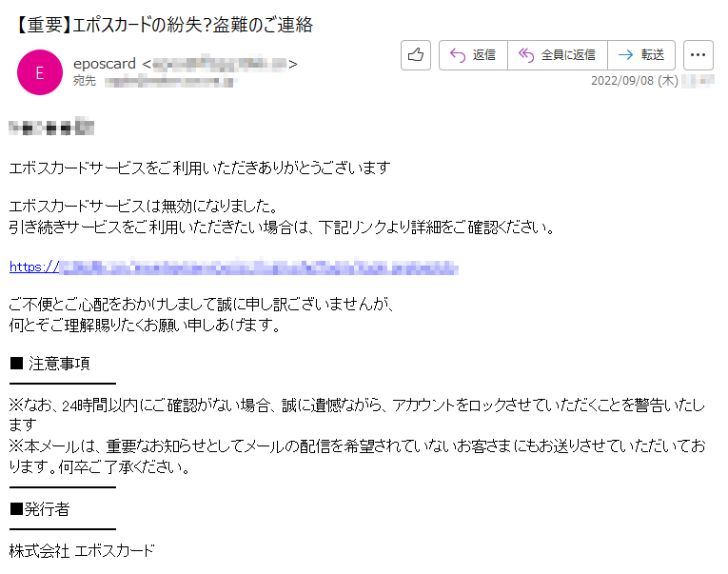Viewport: 728px width, 574px height.
Task: Click the ■発行者 heading
Action: [39, 509]
